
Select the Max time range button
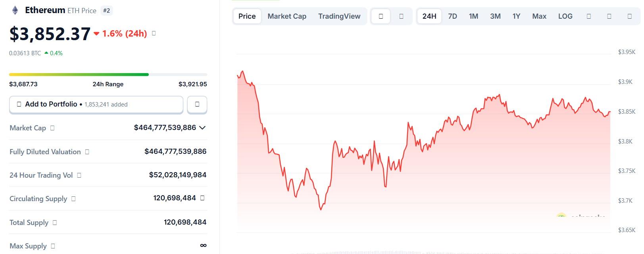tap(539, 16)
